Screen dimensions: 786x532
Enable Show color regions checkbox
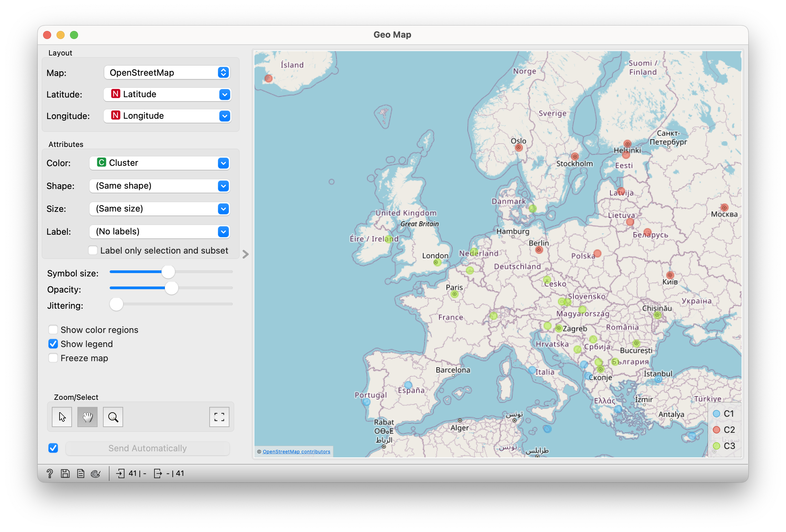pyautogui.click(x=53, y=330)
